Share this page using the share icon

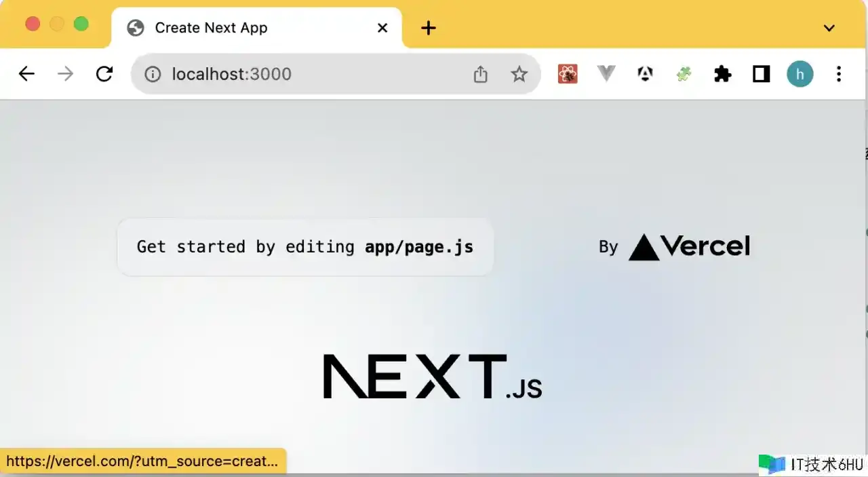[480, 74]
